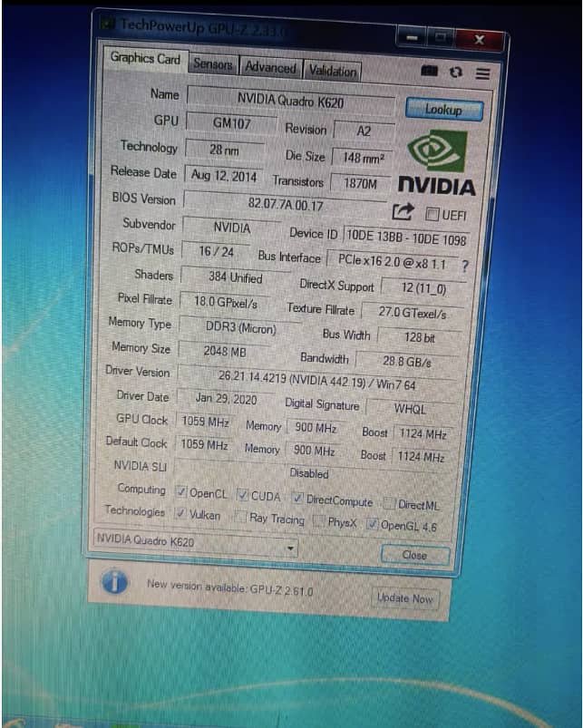Click the Revision field A2

click(x=364, y=131)
